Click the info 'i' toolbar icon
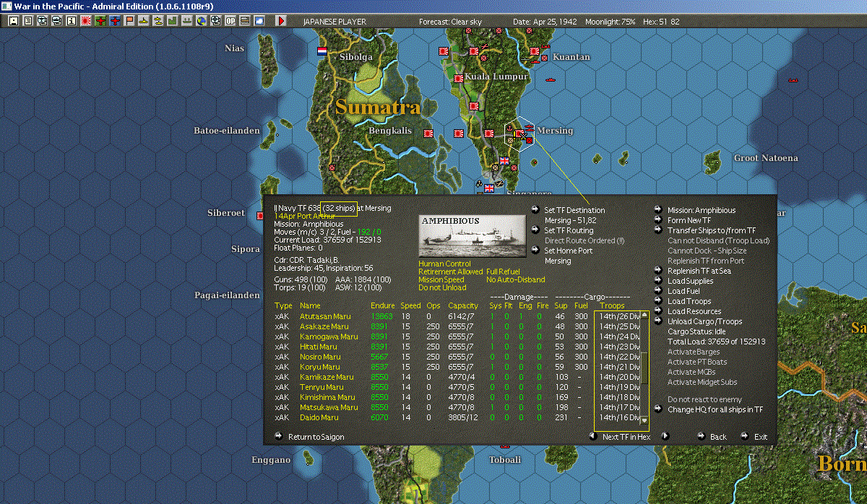 (x=71, y=21)
